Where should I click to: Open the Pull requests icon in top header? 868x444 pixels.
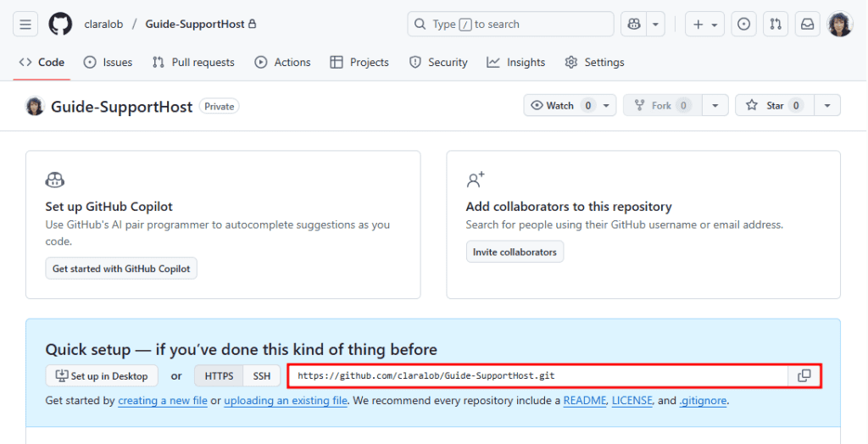point(776,25)
